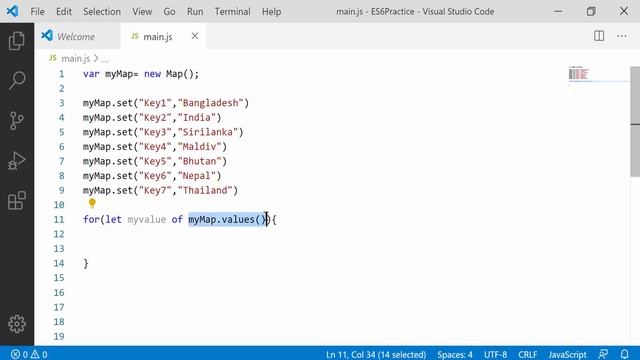The image size is (640, 360).
Task: Open the Help menu
Action: tap(271, 11)
